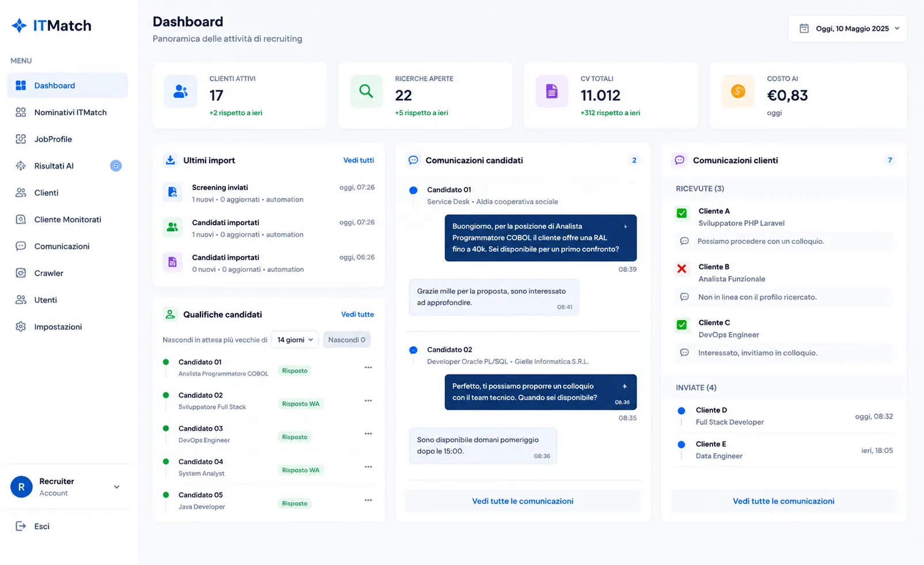Click the Impostazioni gear icon
The width and height of the screenshot is (924, 565).
coord(21,327)
